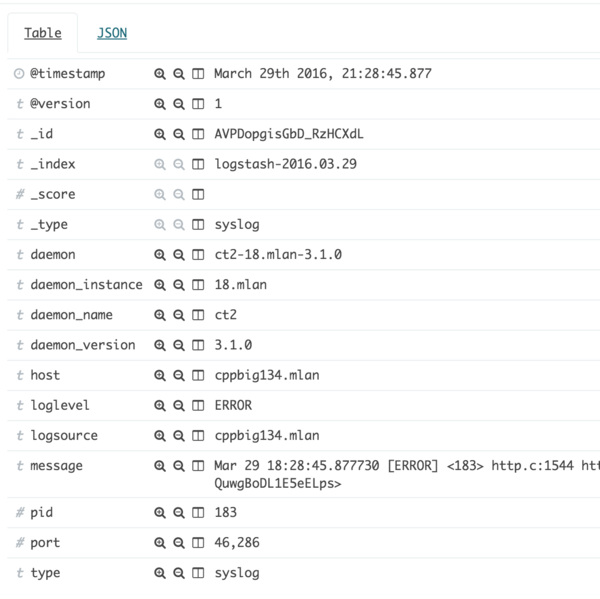Toggle the loglevel column in table

click(x=198, y=405)
